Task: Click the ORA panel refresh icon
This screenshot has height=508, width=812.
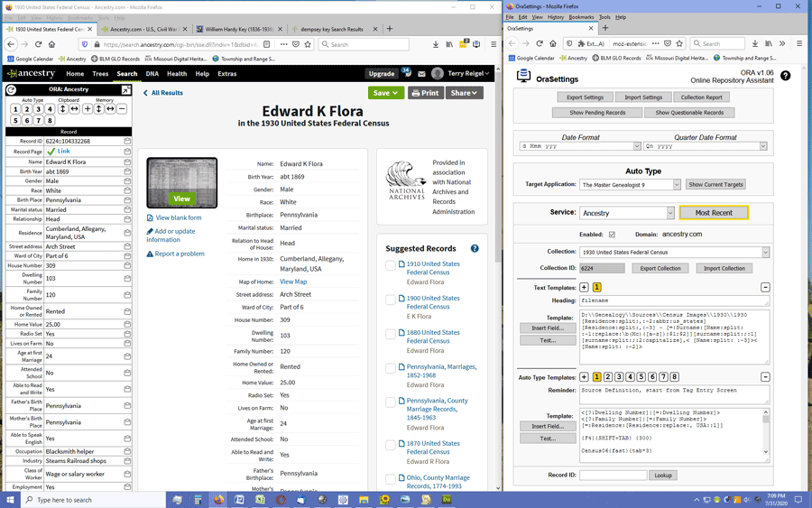Action: [11, 90]
